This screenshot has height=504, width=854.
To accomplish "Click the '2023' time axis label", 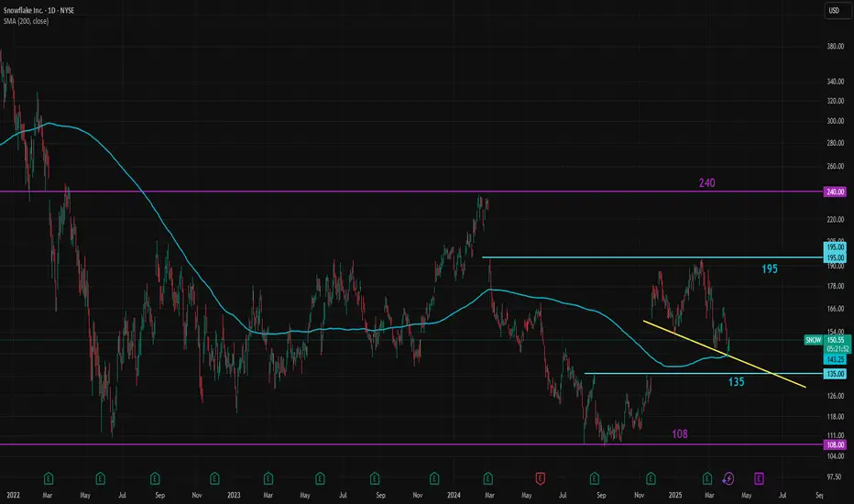I will click(x=234, y=495).
